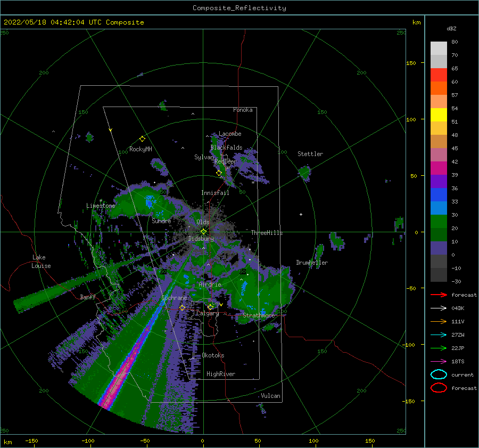Click the Vulcan label
Screen dimensions: 479x448
(271, 396)
